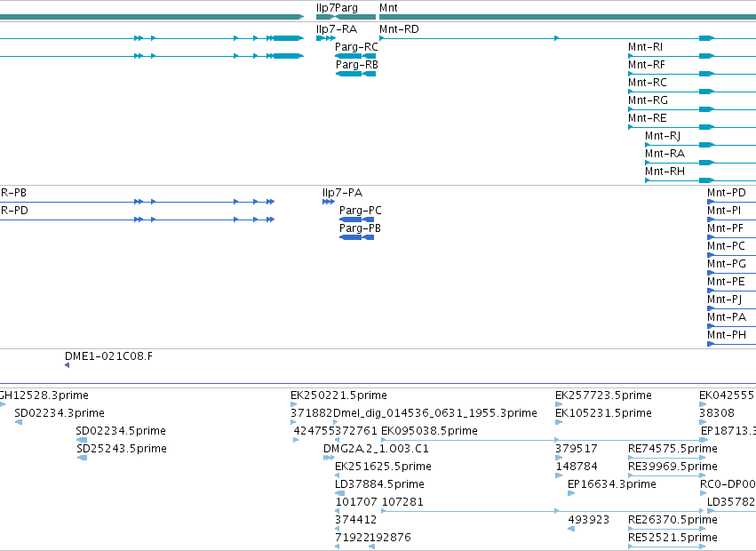Select the EK105231.5prime EST label
This screenshot has height=551, width=756.
(603, 413)
